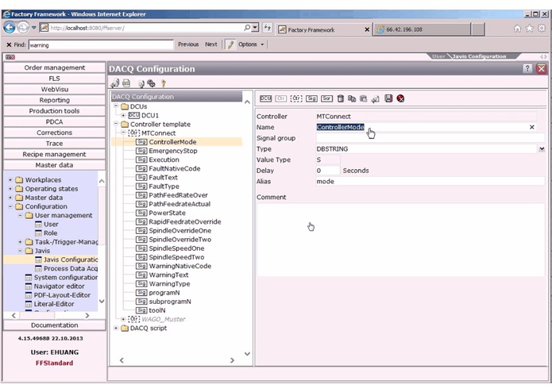This screenshot has width=552, height=392.
Task: Collapse the Controller template folder
Action: (116, 124)
